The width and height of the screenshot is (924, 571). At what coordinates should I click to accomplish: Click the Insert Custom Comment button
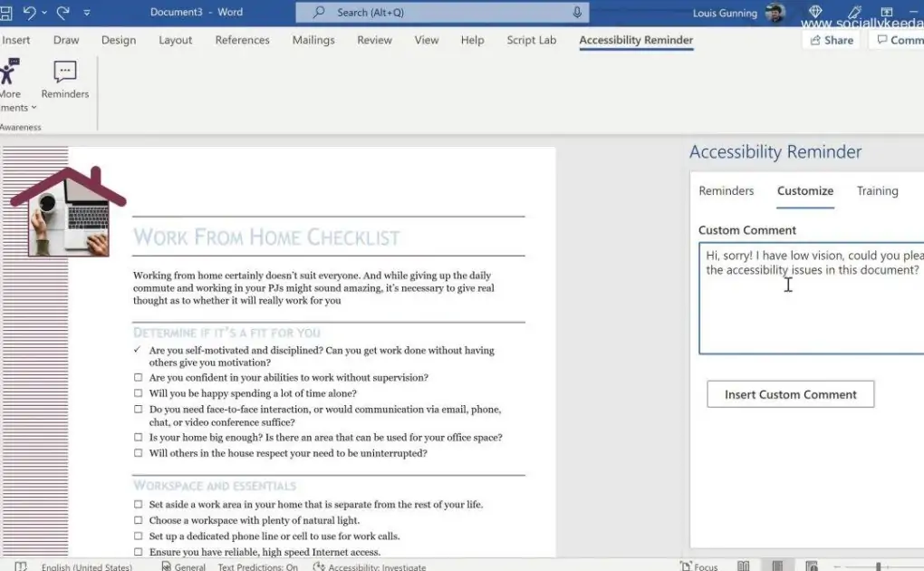[x=790, y=394]
